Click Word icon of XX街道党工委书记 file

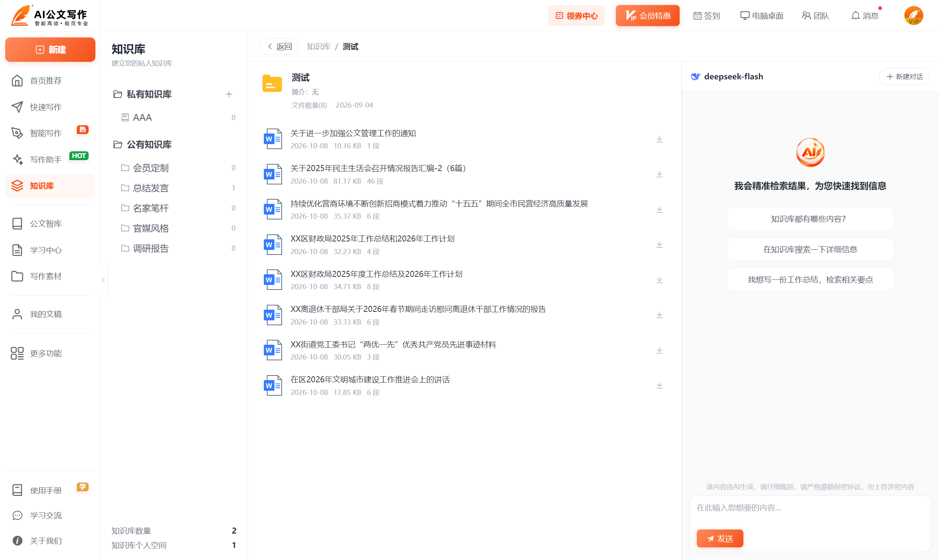tap(273, 350)
